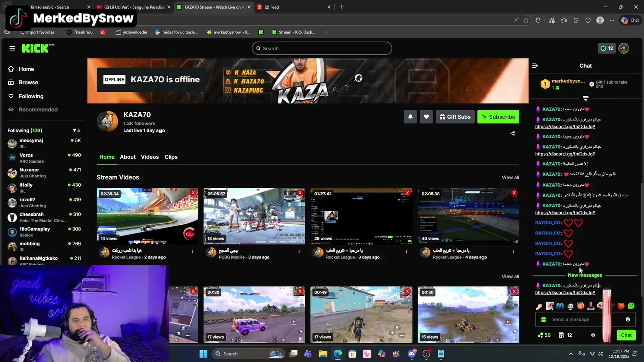The height and width of the screenshot is (362, 644).
Task: Click the Kick search field
Action: tap(322, 48)
